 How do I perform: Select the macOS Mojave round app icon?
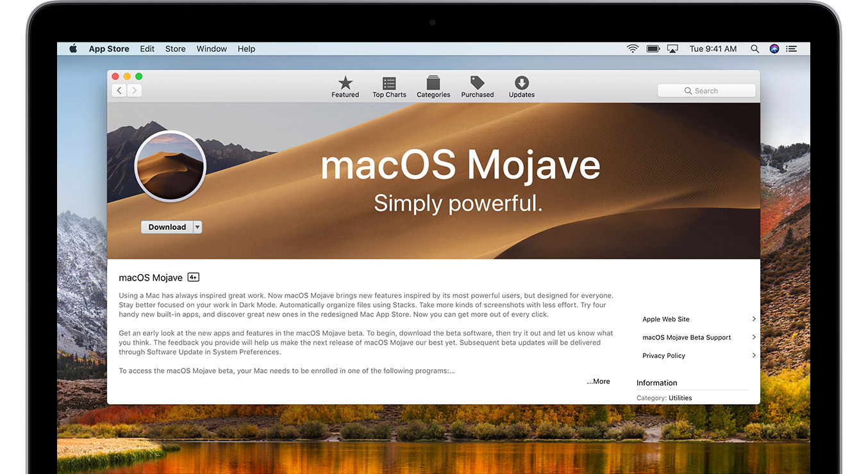(x=170, y=166)
